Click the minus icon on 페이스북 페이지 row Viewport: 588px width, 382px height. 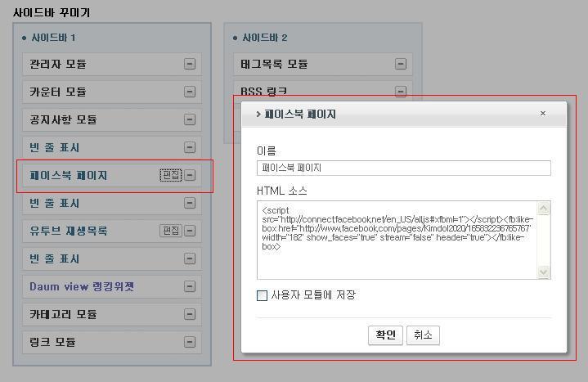coord(190,175)
